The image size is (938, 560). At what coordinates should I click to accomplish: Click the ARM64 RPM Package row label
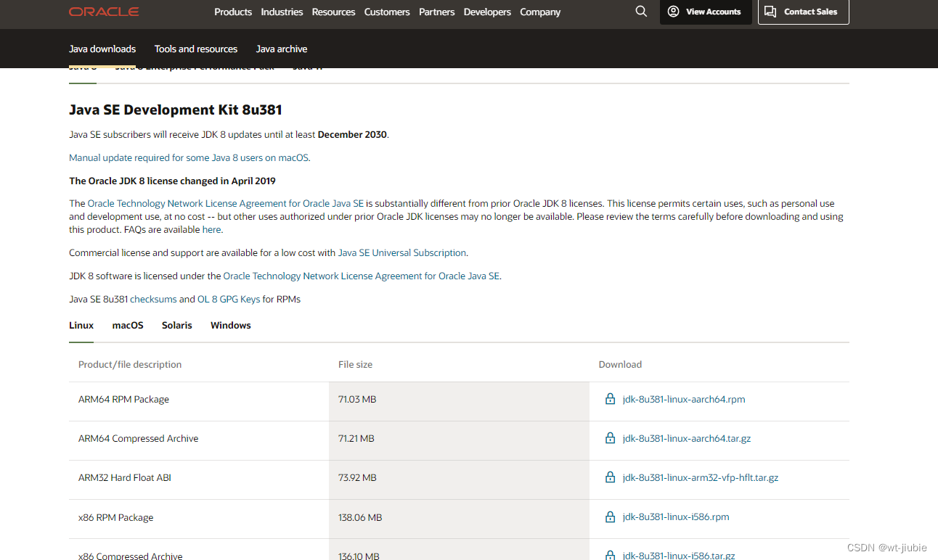tap(123, 399)
